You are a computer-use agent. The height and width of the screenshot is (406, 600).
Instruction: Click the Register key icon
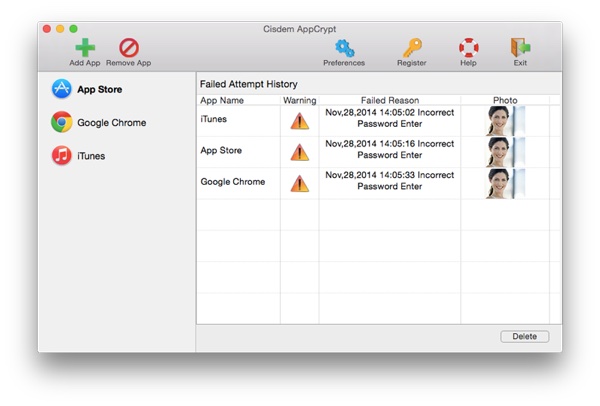coord(411,47)
